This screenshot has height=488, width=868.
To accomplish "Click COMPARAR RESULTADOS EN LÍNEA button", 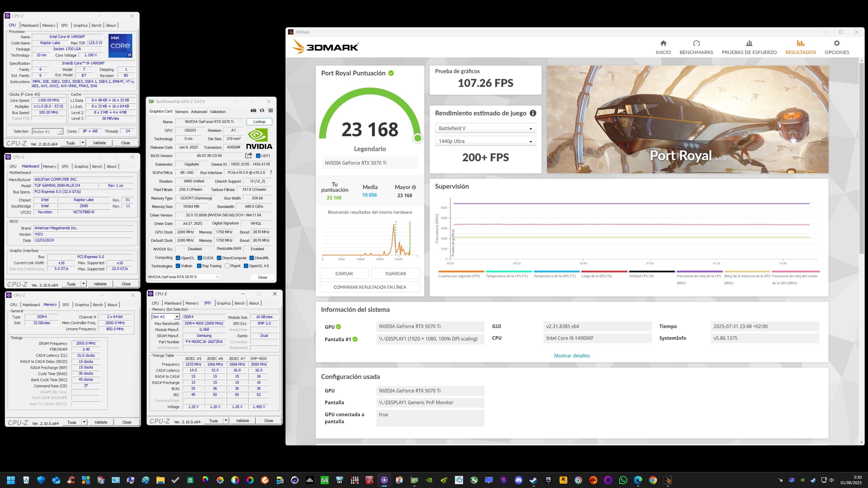I will 370,287.
